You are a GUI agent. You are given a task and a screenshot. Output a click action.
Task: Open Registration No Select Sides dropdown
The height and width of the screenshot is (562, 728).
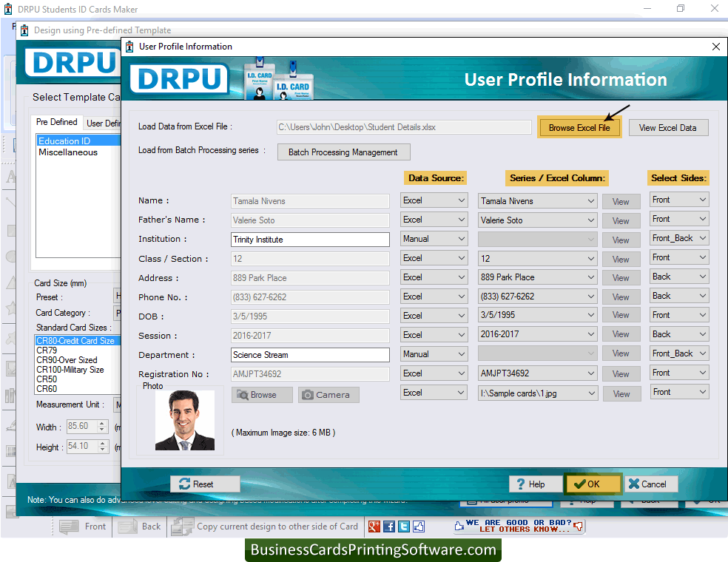point(679,373)
